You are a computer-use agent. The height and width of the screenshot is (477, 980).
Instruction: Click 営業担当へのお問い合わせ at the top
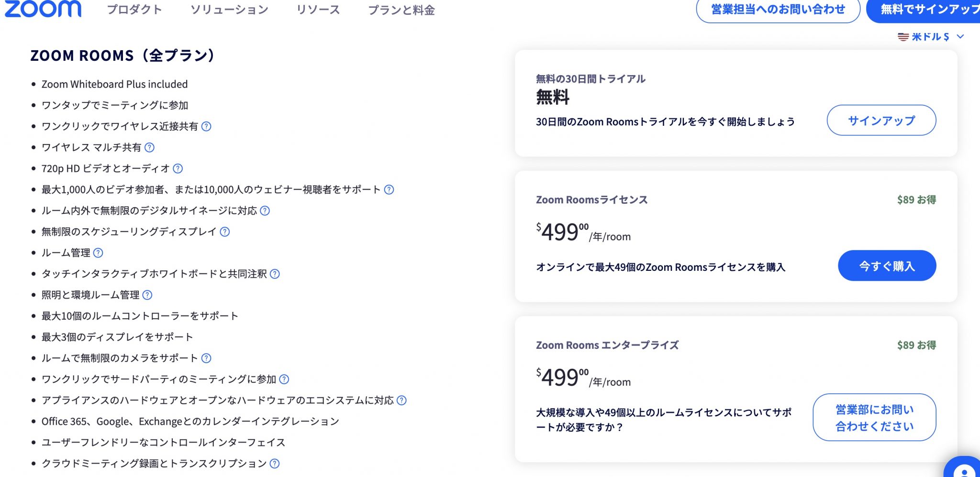point(778,9)
